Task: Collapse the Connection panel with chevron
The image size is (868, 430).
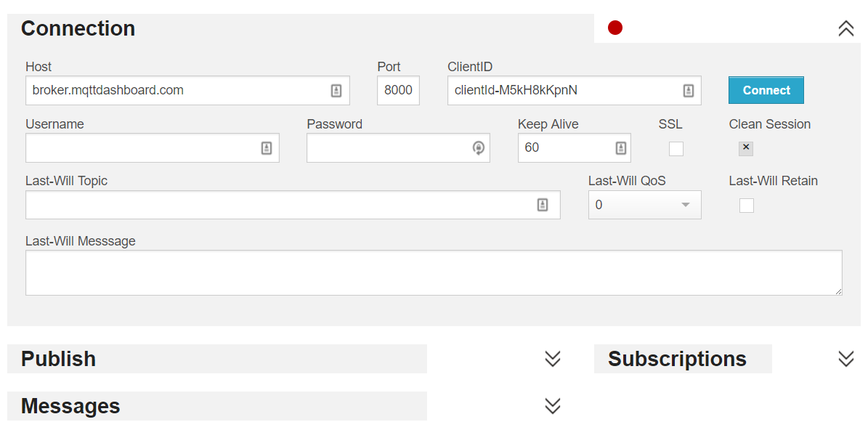Action: point(846,28)
